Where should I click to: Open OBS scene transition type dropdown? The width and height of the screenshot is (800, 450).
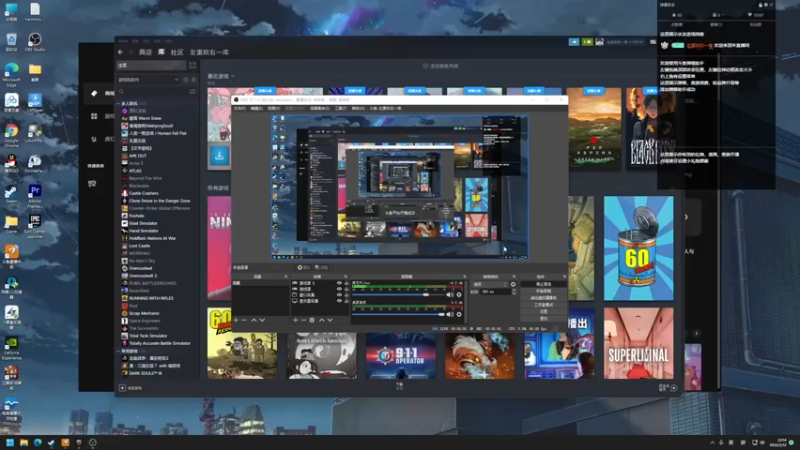point(490,284)
